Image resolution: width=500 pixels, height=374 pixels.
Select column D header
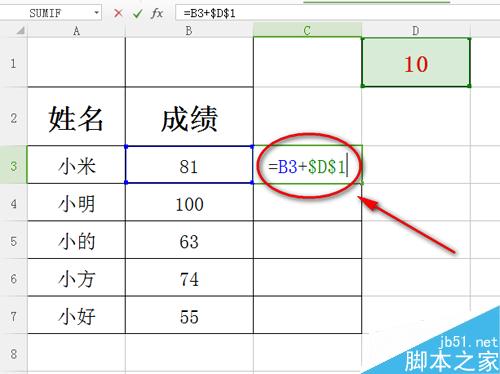416,31
